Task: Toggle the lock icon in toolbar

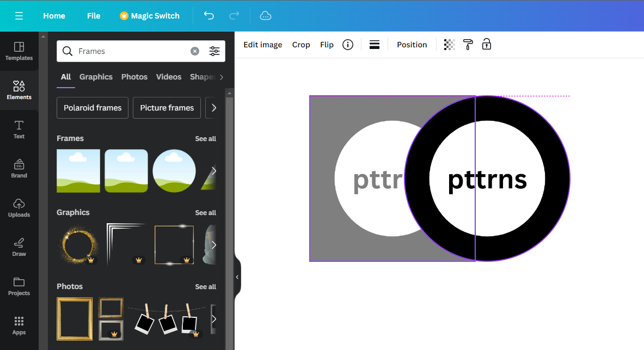Action: [486, 45]
